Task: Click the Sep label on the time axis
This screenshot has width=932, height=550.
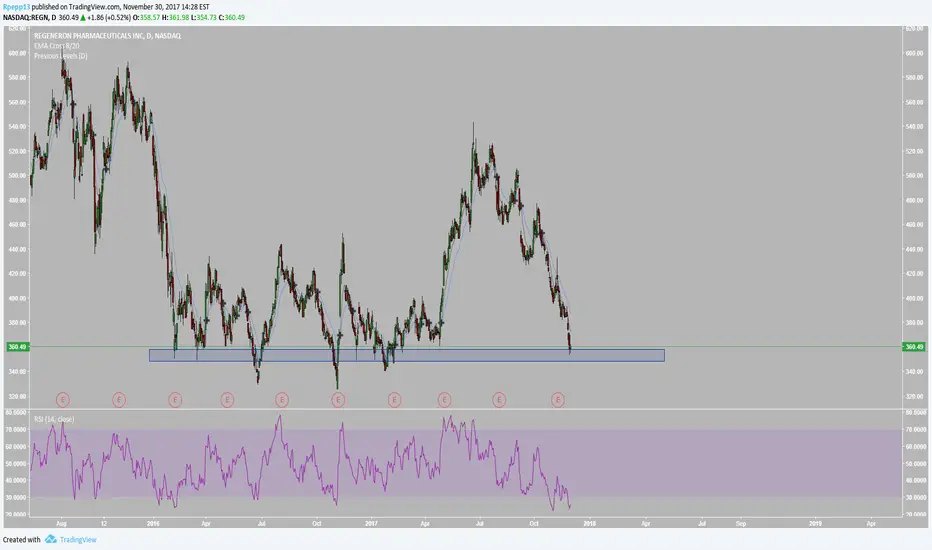Action: click(741, 524)
